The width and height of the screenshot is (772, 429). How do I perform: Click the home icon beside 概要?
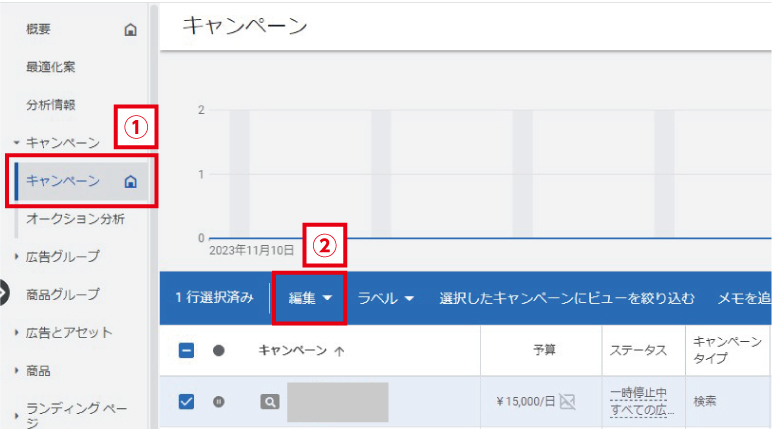tap(130, 30)
